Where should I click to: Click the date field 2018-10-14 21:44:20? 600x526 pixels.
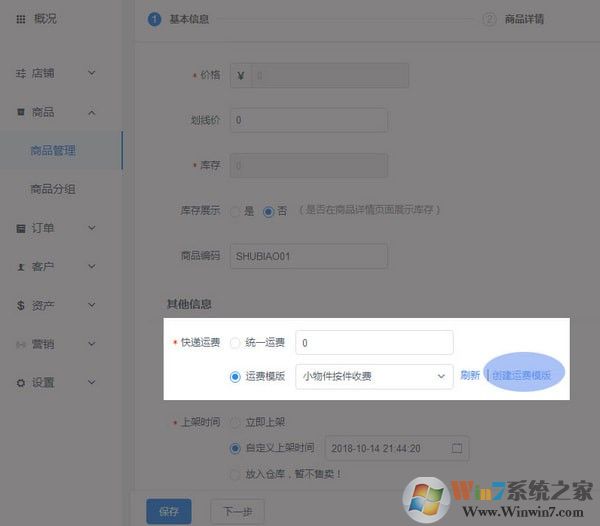(397, 448)
